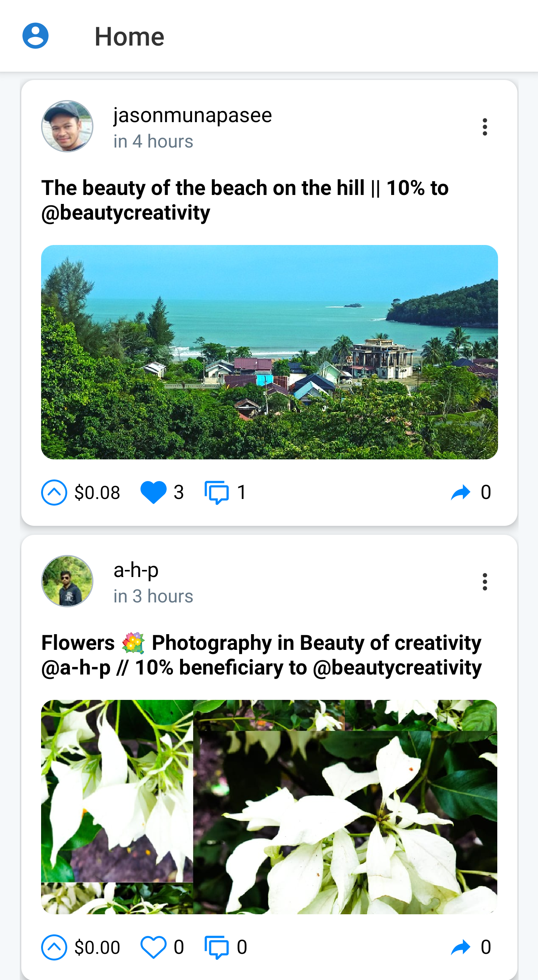Open the Flowers Photography post title
The width and height of the screenshot is (538, 980).
(x=262, y=655)
